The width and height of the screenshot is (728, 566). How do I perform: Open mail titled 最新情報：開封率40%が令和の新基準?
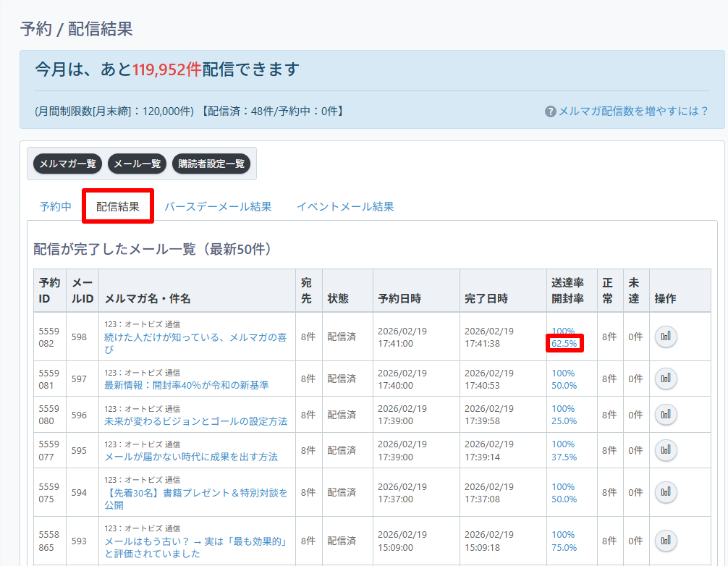pos(187,385)
